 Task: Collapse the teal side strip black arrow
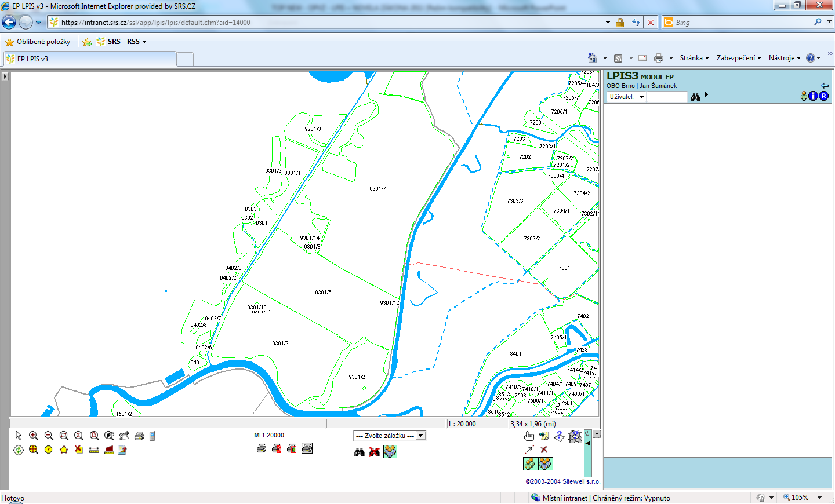point(587,444)
